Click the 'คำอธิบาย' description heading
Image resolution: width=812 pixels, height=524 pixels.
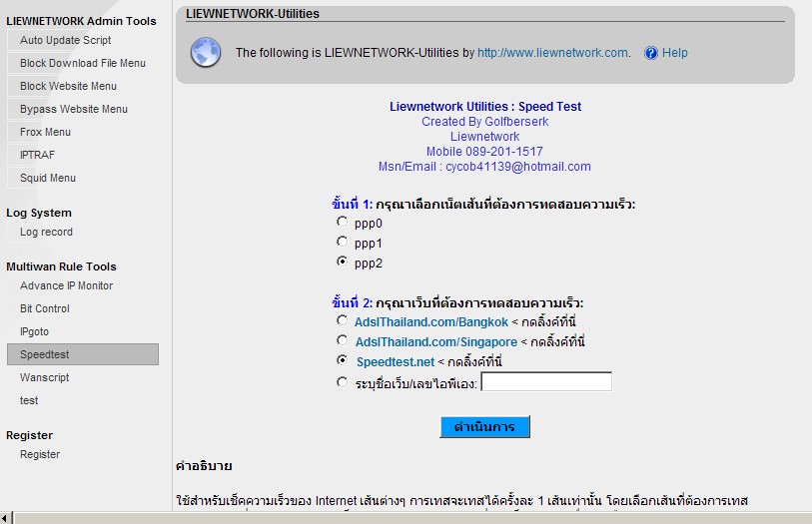pos(204,466)
